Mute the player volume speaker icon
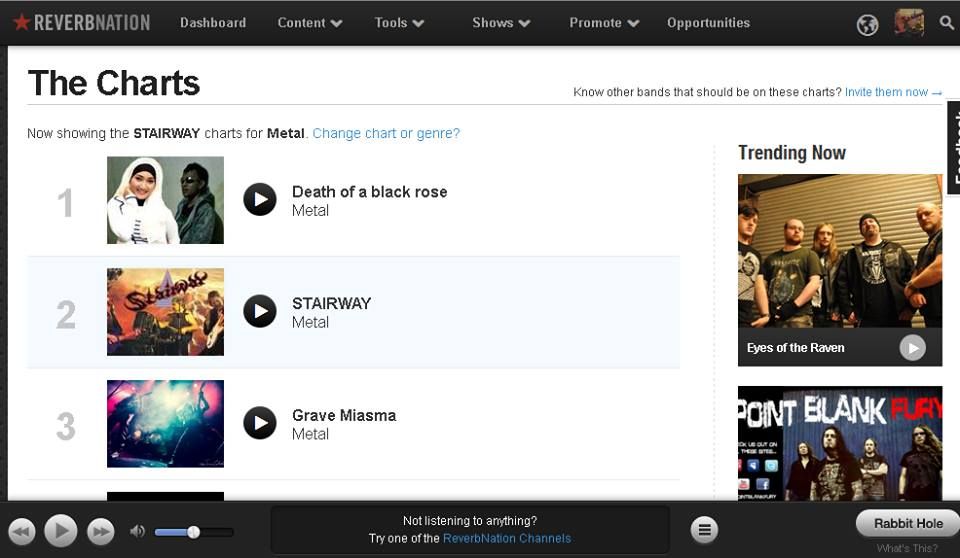The height and width of the screenshot is (558, 960). pyautogui.click(x=137, y=531)
